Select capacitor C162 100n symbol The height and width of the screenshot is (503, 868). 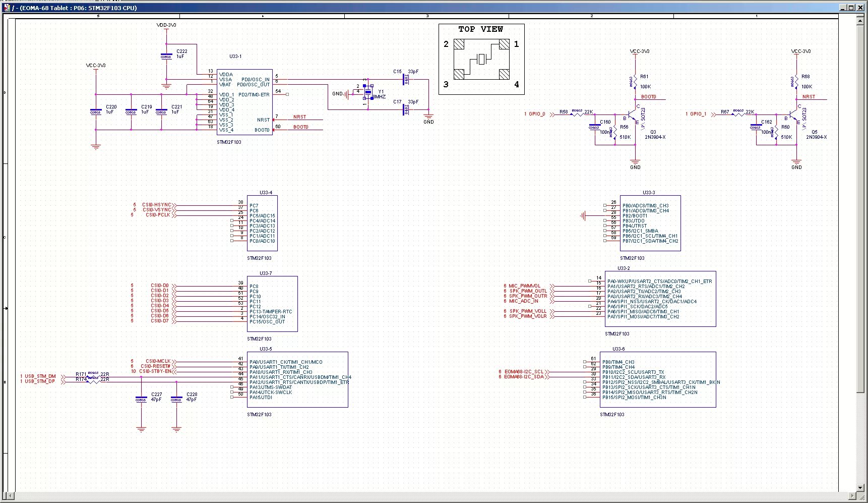point(756,126)
